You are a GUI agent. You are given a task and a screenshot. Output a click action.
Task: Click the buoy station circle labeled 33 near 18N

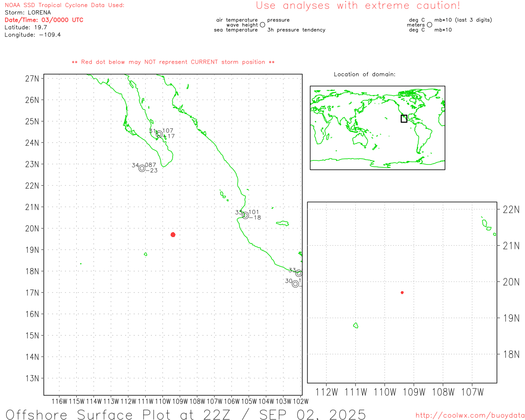point(299,273)
